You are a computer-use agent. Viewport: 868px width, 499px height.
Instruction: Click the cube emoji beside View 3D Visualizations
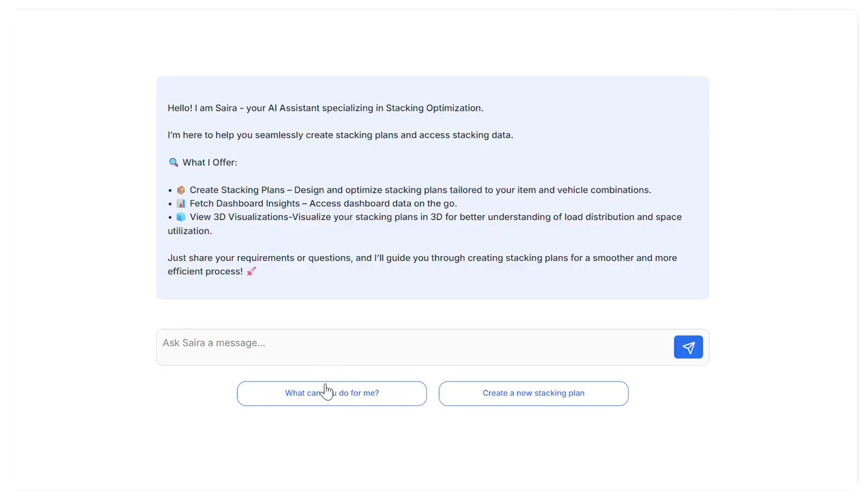click(x=181, y=217)
